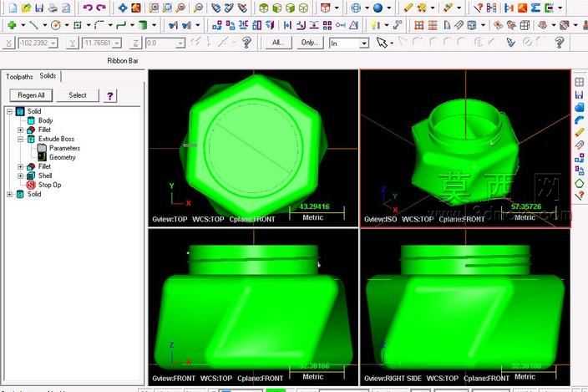This screenshot has height=392, width=588.
Task: Select Geometry under Extrude Boss
Action: coord(63,157)
